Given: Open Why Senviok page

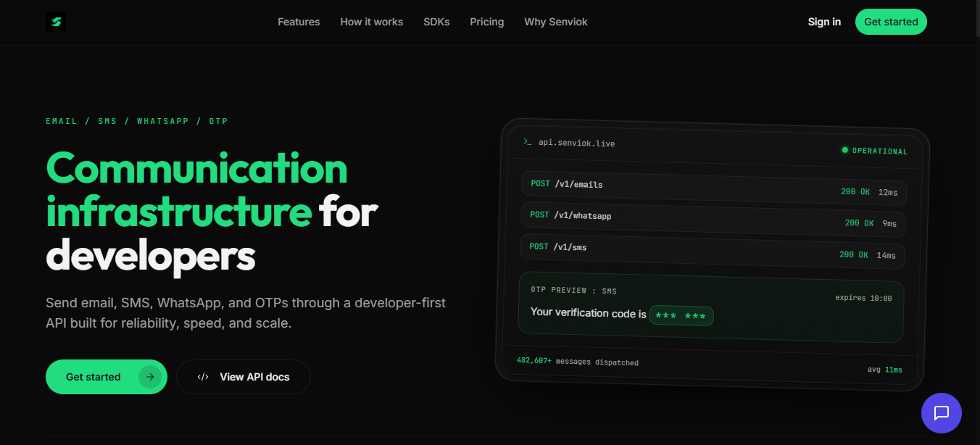Looking at the screenshot, I should click(x=556, y=22).
